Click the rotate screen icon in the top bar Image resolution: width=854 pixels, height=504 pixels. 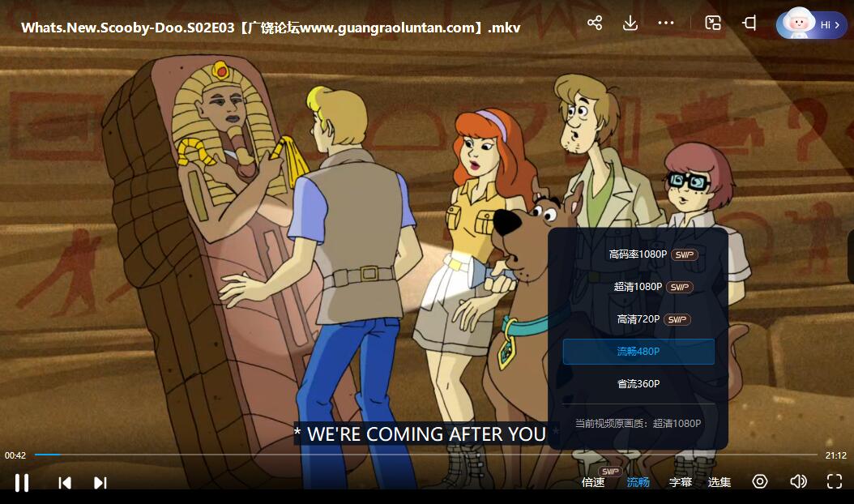(749, 23)
